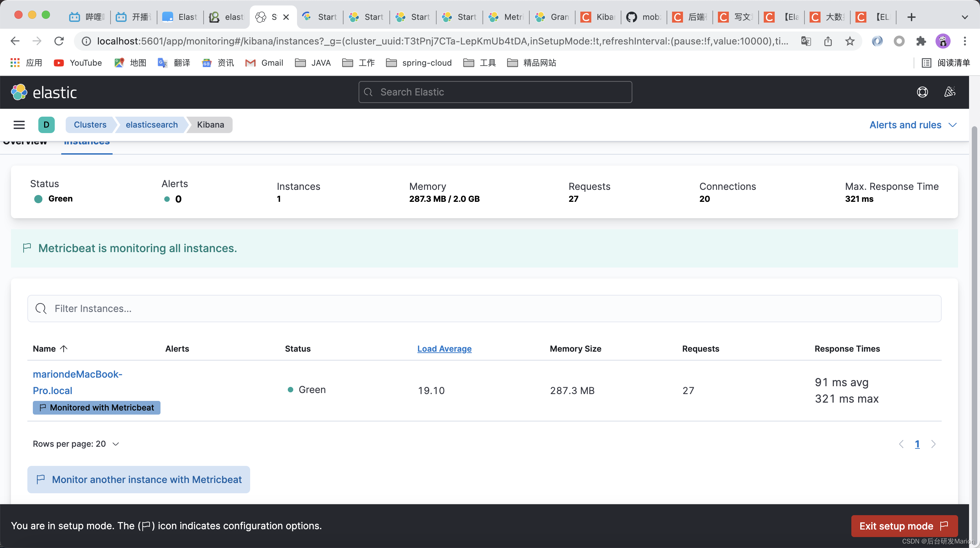Viewport: 980px width, 548px height.
Task: Expand Alerts and rules dropdown
Action: point(912,125)
